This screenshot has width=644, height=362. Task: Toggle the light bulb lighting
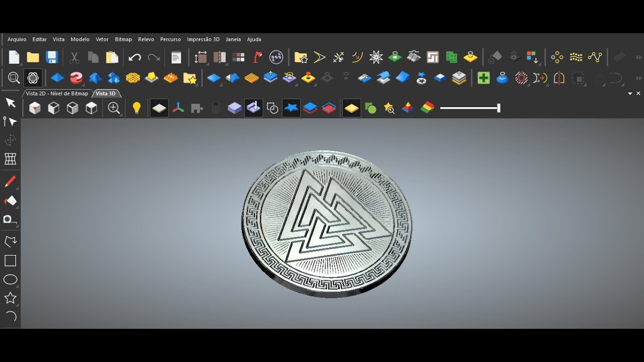(136, 108)
